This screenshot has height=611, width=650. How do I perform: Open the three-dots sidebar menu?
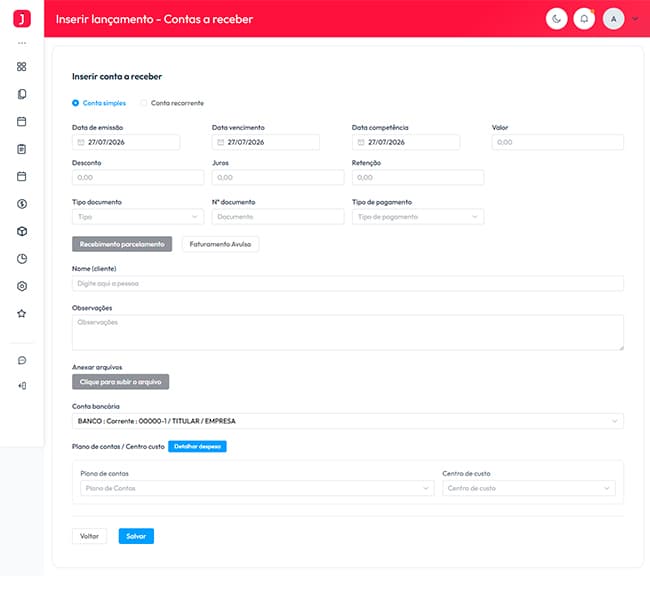(x=22, y=43)
